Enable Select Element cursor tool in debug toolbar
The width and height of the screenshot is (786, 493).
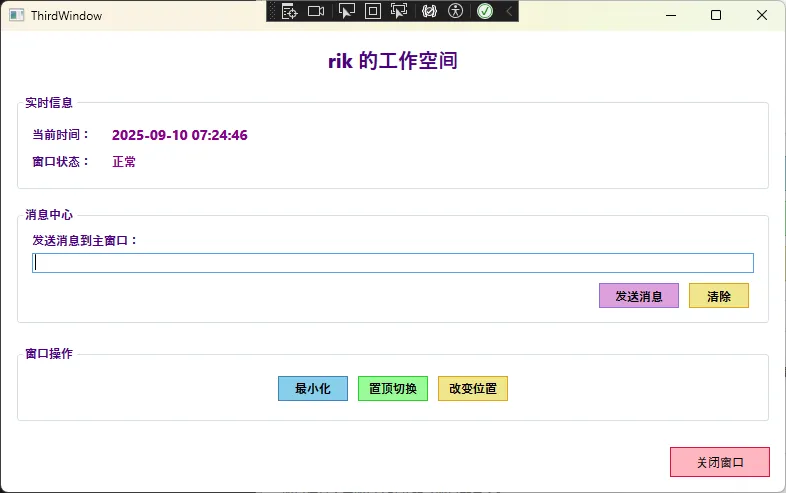click(347, 11)
